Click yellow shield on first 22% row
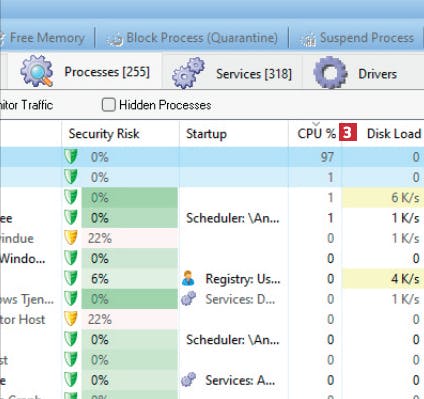Image resolution: width=424 pixels, height=399 pixels. pos(71,238)
